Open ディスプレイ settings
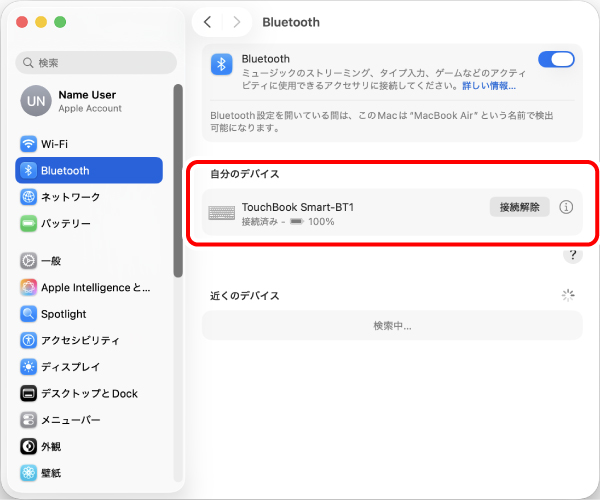Image resolution: width=600 pixels, height=500 pixels. 89,367
